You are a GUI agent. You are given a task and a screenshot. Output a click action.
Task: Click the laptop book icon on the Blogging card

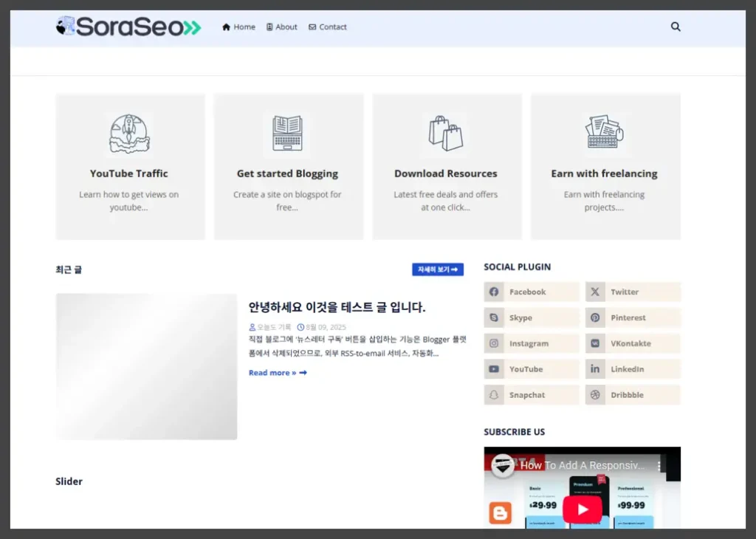[x=287, y=133]
